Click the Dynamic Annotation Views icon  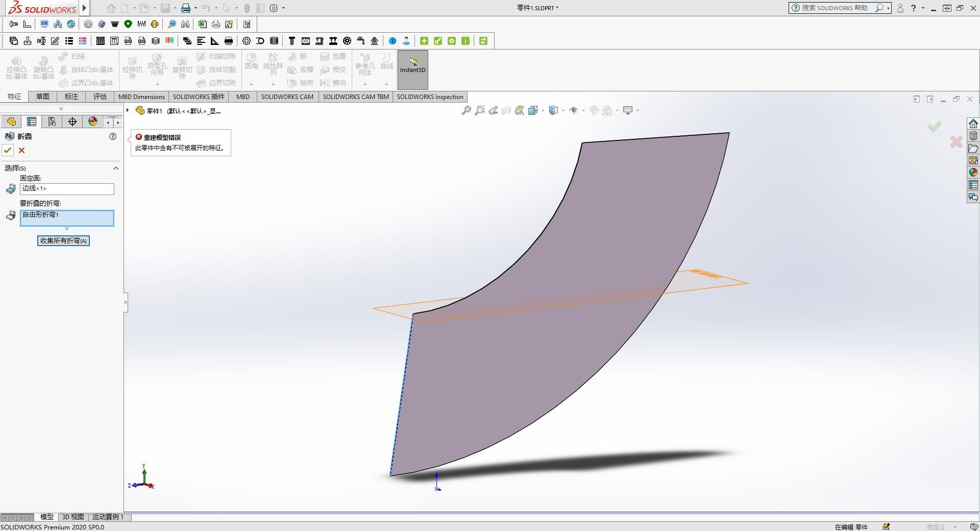tap(520, 110)
